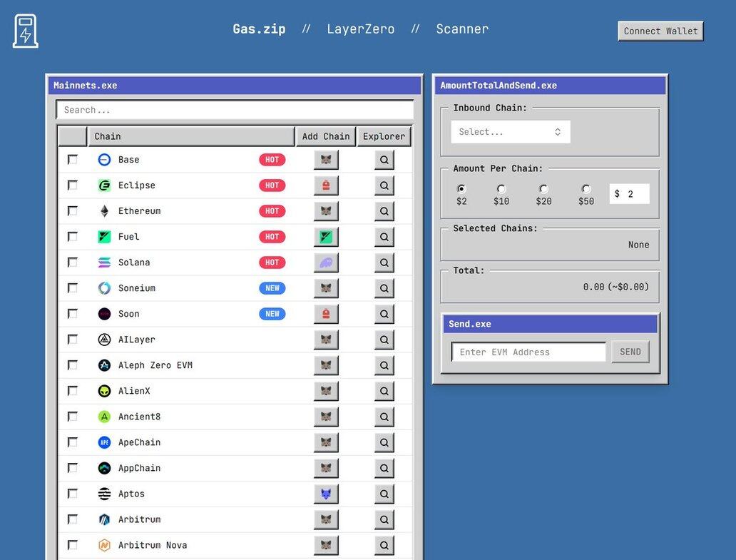Viewport: 736px width, 560px height.
Task: Select the Ethereum chain checkbox
Action: (72, 211)
